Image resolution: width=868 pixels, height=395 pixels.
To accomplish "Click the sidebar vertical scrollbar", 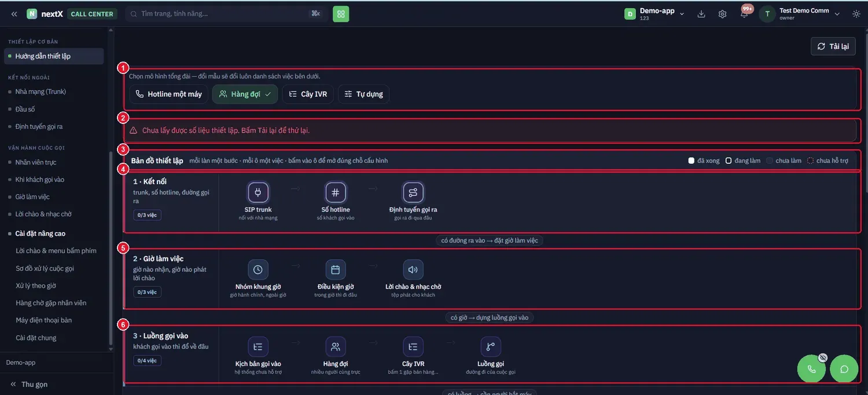I will [110, 249].
